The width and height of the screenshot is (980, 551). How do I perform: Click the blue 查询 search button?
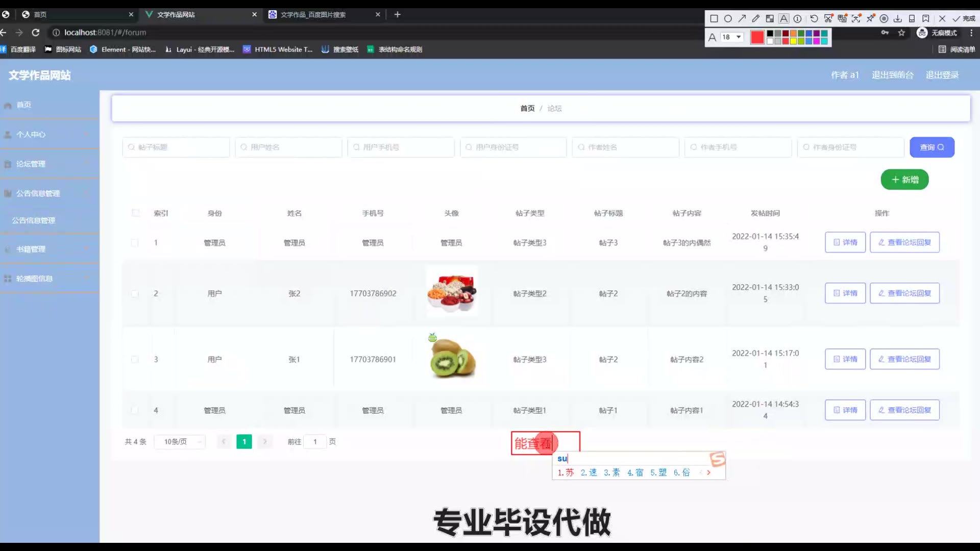[x=932, y=147]
